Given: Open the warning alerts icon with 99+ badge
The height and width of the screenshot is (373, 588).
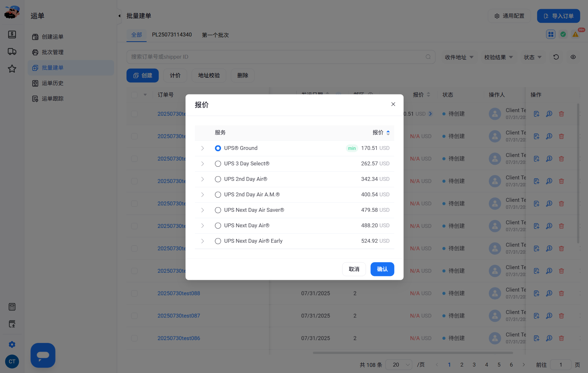Looking at the screenshot, I should pyautogui.click(x=575, y=34).
